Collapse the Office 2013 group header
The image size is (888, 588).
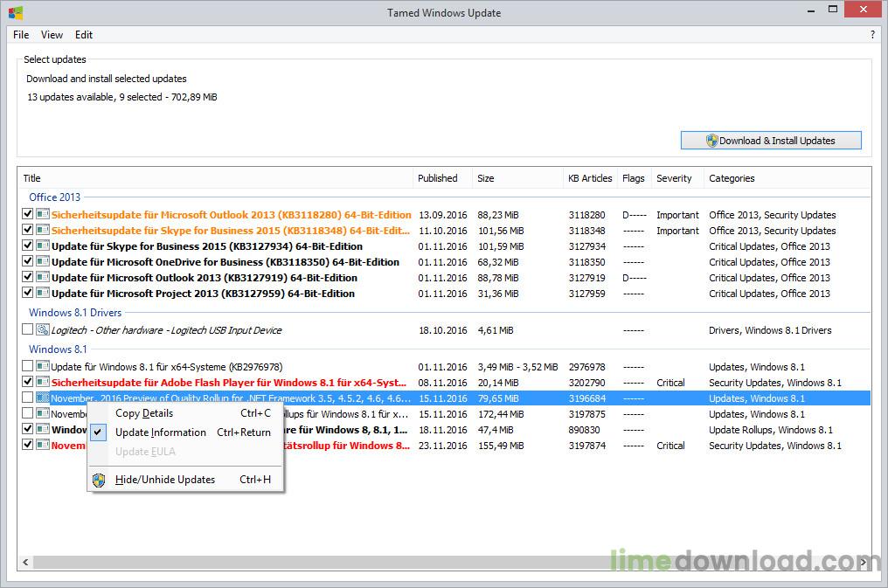coord(55,197)
